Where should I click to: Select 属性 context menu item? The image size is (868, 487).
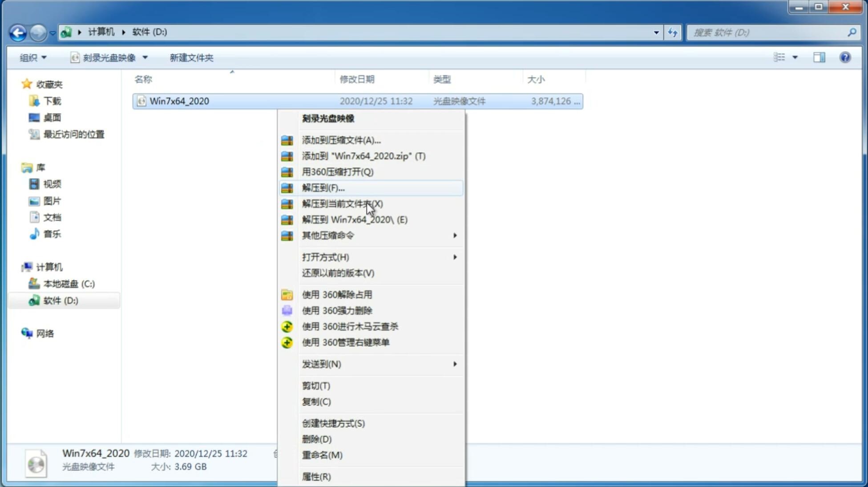point(316,476)
